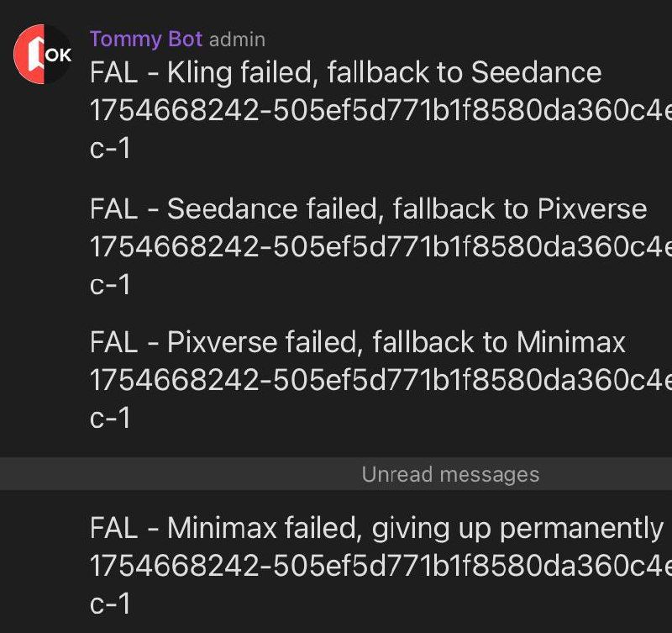The image size is (672, 633).
Task: Click 'c-1' below the Seedance failed message
Action: click(110, 284)
